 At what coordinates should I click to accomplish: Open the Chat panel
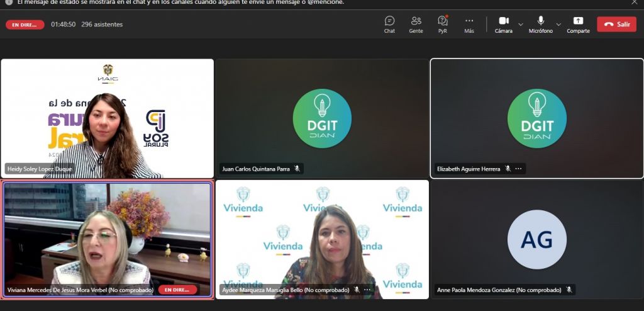389,25
